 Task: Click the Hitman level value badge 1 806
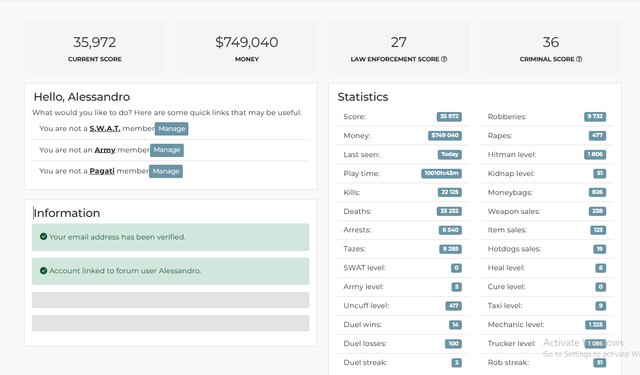pyautogui.click(x=595, y=154)
